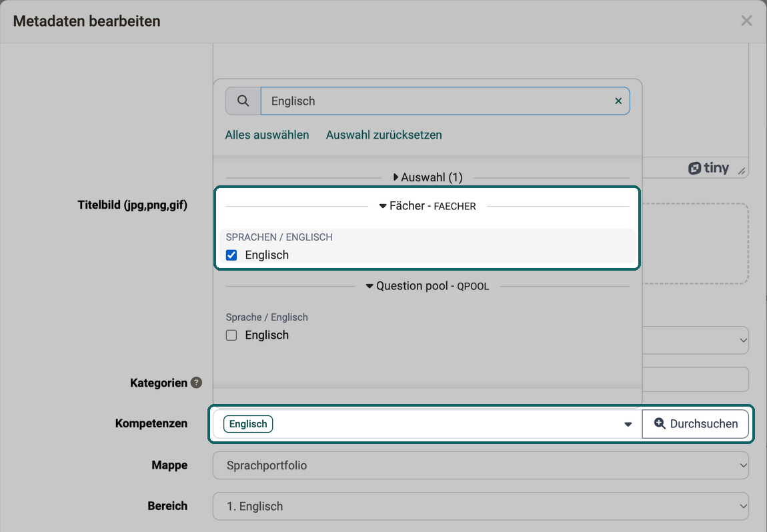Click the Sprache / Englisch path text

(267, 317)
